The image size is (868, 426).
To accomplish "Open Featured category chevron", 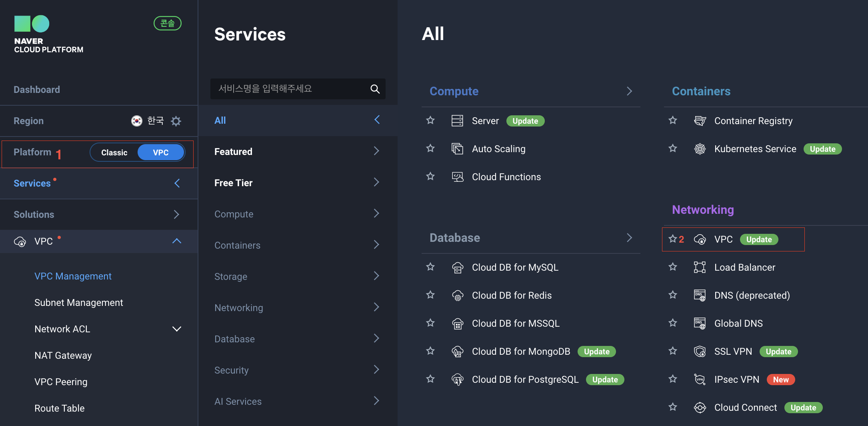I will 376,151.
